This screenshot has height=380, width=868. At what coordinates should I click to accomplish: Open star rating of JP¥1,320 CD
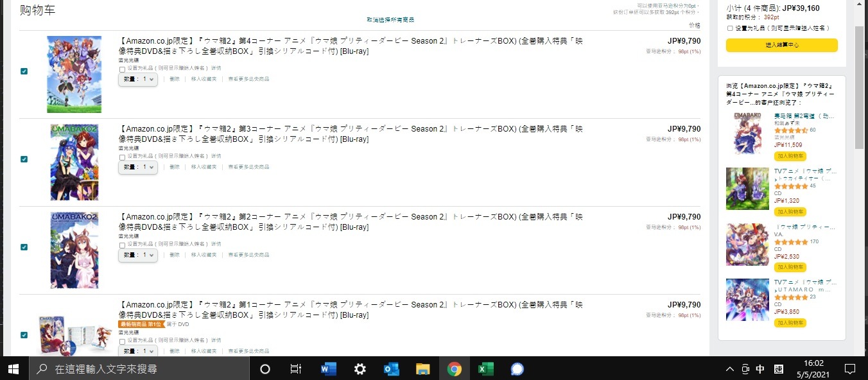(791, 186)
